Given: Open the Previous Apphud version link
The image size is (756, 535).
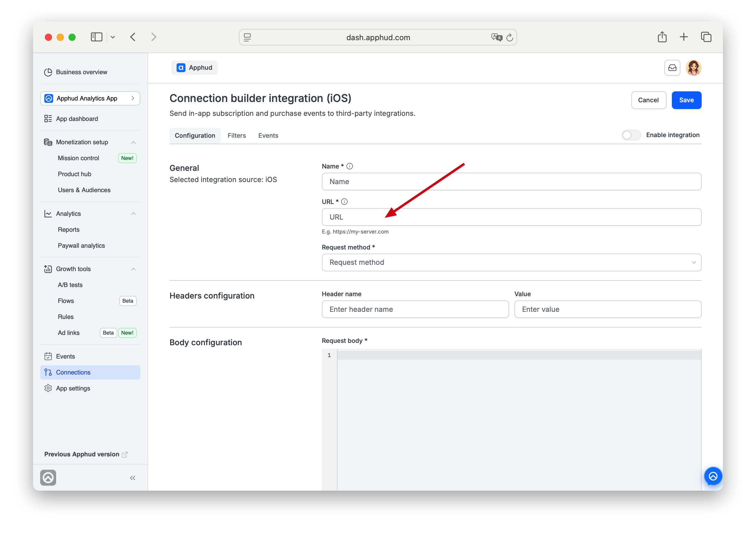Looking at the screenshot, I should pyautogui.click(x=86, y=454).
